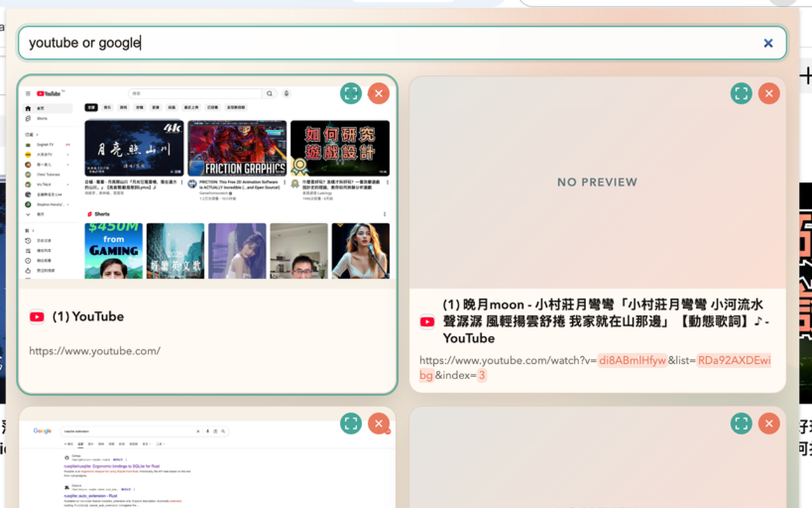Click the YouTube favicon beside '(1) YouTube'
This screenshot has width=812, height=508.
[x=37, y=317]
